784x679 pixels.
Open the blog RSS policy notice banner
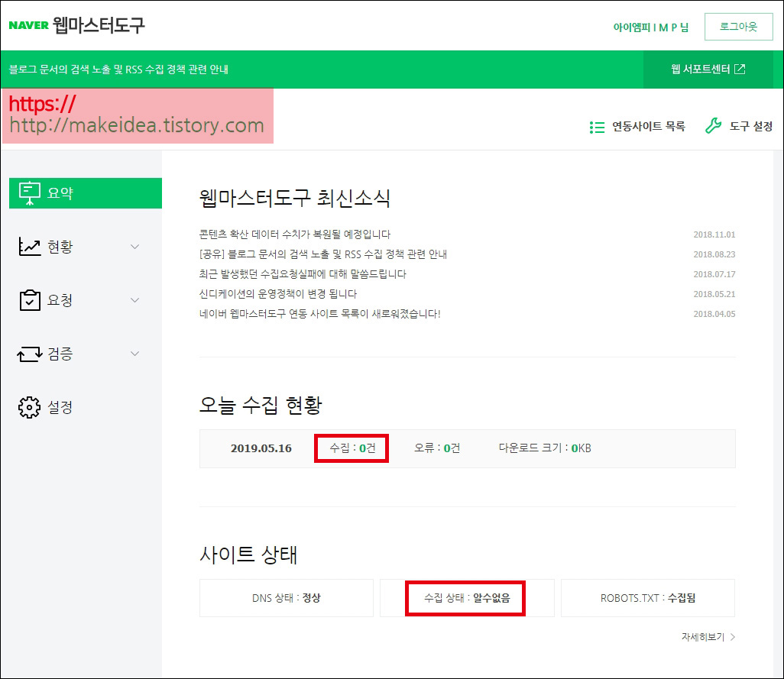[118, 70]
